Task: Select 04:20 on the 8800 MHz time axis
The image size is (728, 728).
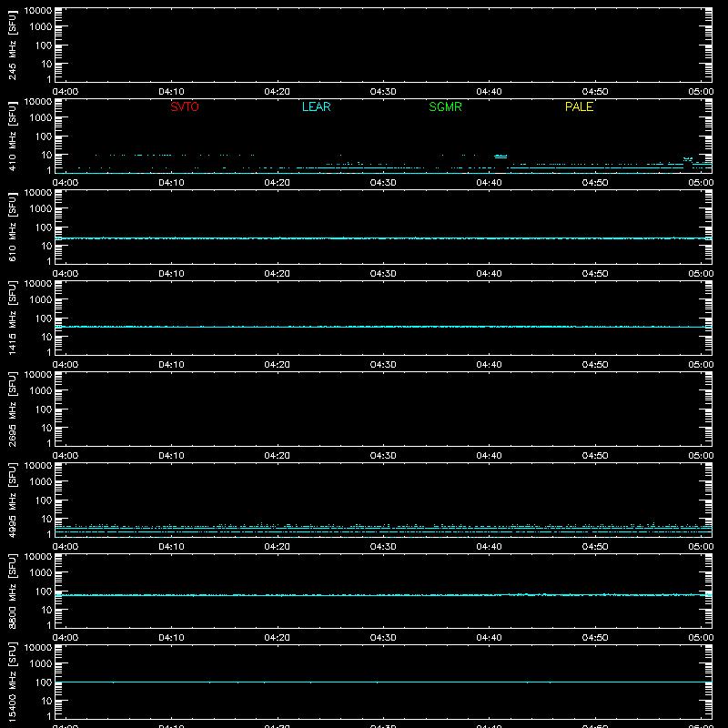Action: pyautogui.click(x=278, y=638)
